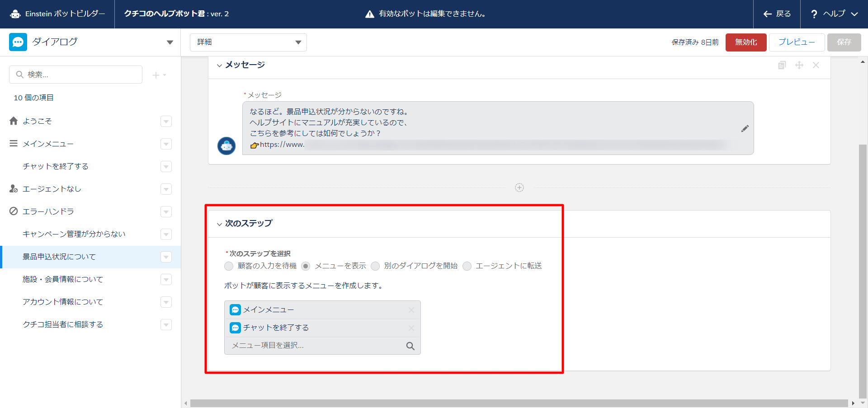Image resolution: width=868 pixels, height=408 pixels.
Task: Click the add step plus circle icon
Action: (519, 188)
